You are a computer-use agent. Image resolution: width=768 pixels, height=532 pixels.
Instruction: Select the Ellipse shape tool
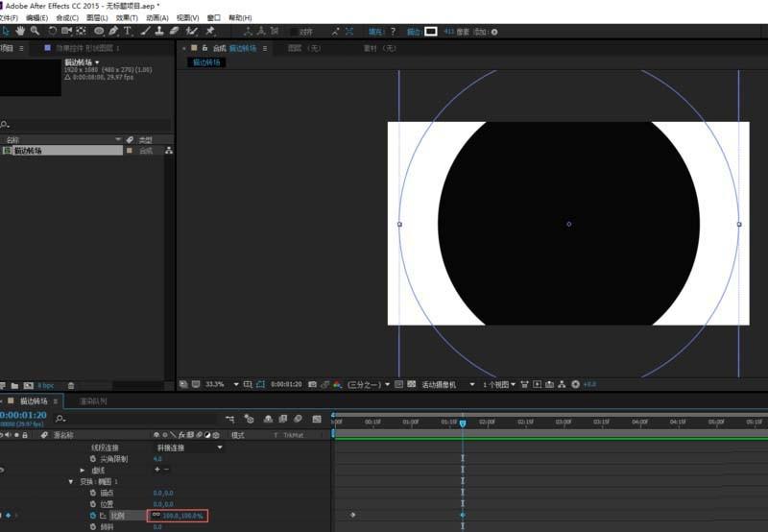coord(99,31)
